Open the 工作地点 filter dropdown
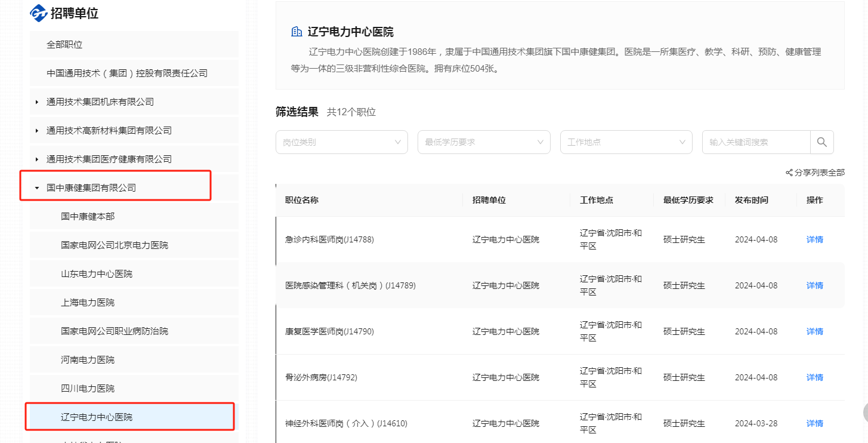 click(x=626, y=142)
